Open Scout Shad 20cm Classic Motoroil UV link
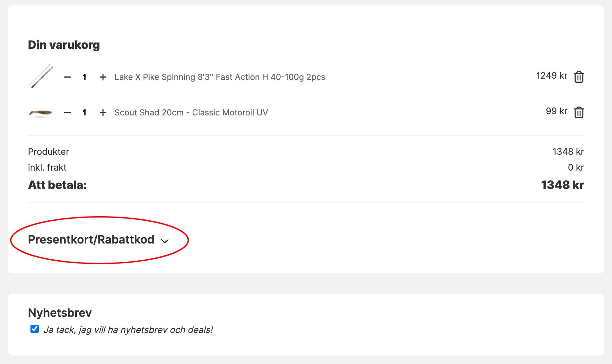This screenshot has height=364, width=612. tap(191, 113)
